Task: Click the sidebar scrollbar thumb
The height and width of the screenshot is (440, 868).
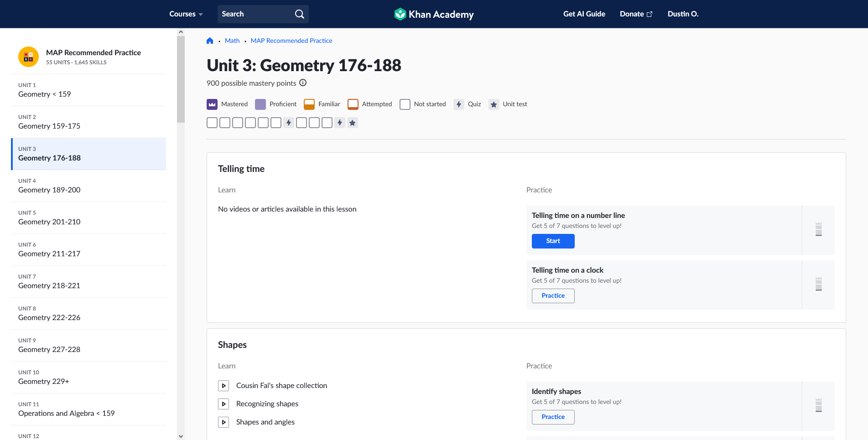Action: tap(181, 79)
